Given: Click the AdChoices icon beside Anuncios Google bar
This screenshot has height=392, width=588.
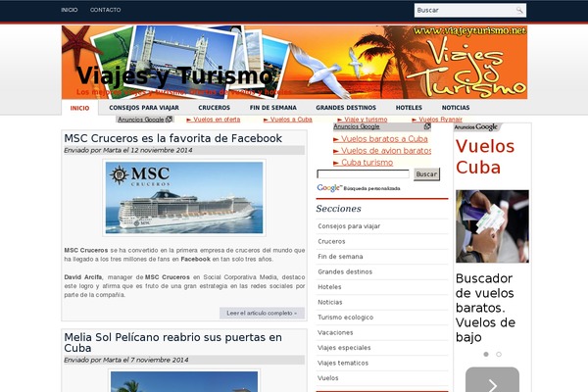Looking at the screenshot, I should click(x=170, y=120).
